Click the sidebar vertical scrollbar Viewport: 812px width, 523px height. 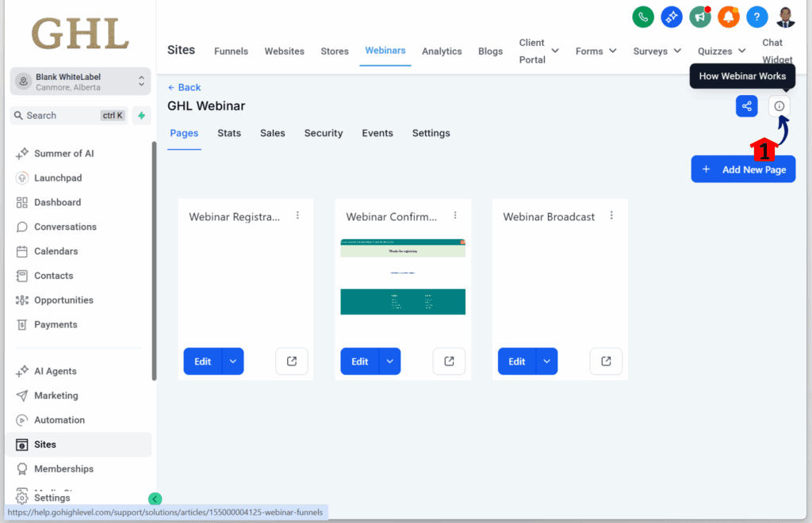pos(155,261)
